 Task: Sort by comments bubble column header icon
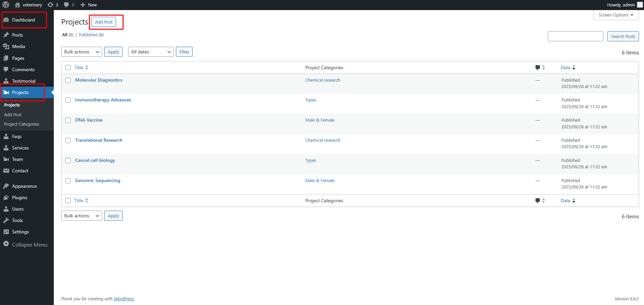click(538, 68)
